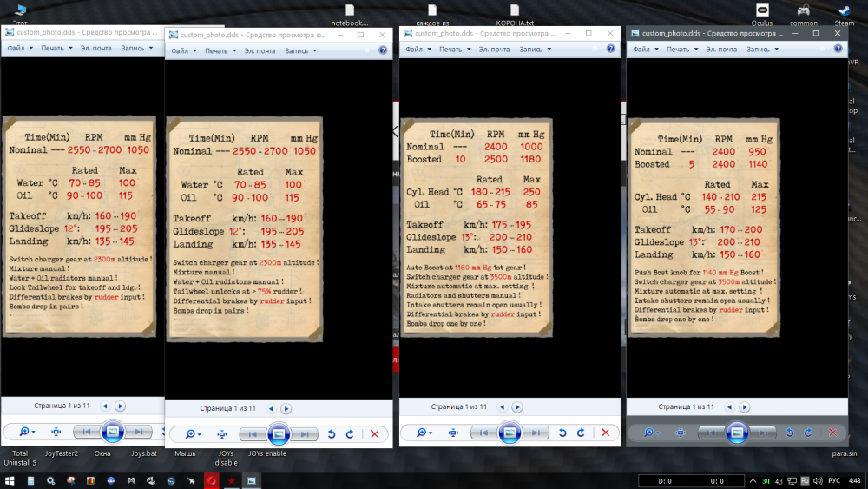Open help icon in rightmost 'Boosted 5' window
The width and height of the screenshot is (868, 489).
(x=838, y=49)
